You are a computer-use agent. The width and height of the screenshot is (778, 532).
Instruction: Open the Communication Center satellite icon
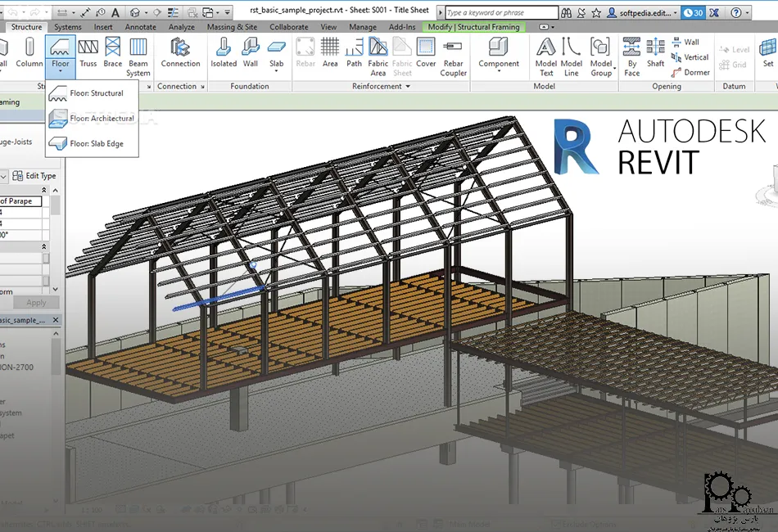coord(581,12)
